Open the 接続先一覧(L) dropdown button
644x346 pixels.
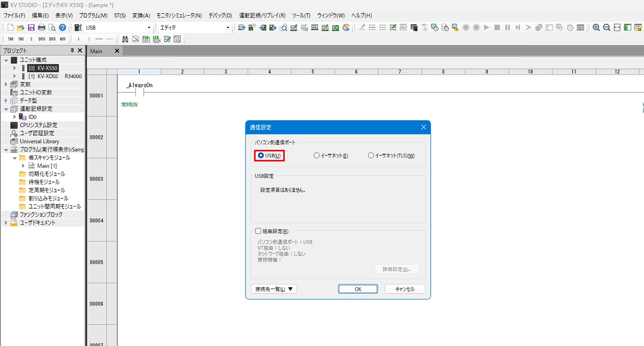[274, 289]
